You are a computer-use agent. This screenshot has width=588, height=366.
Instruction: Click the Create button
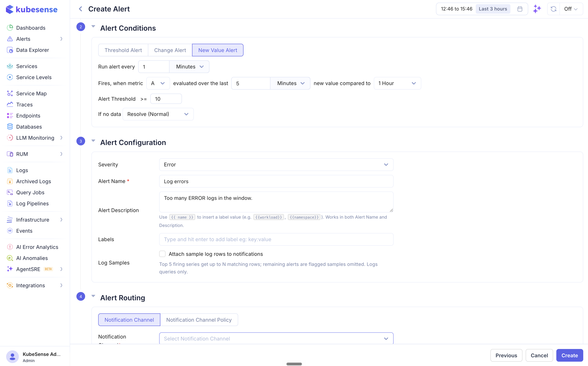point(570,355)
